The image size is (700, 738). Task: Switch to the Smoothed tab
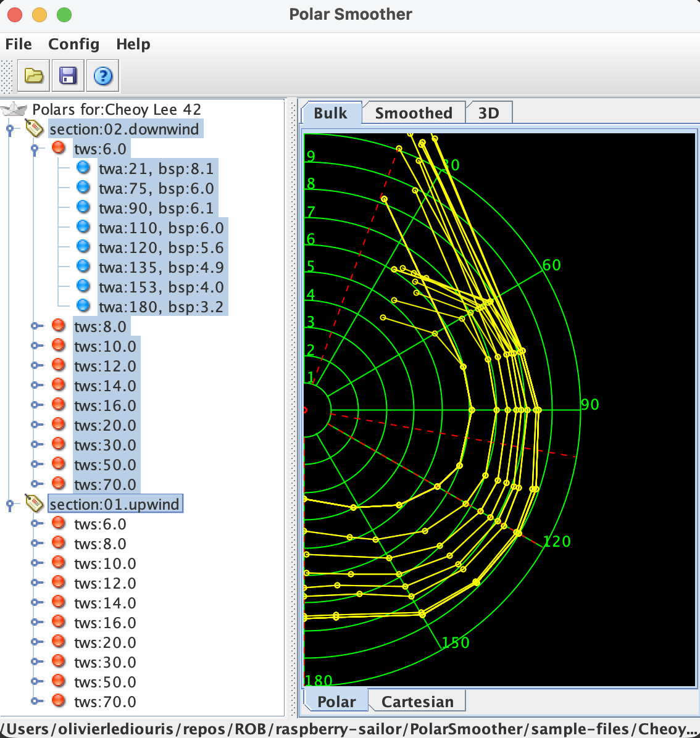point(414,113)
